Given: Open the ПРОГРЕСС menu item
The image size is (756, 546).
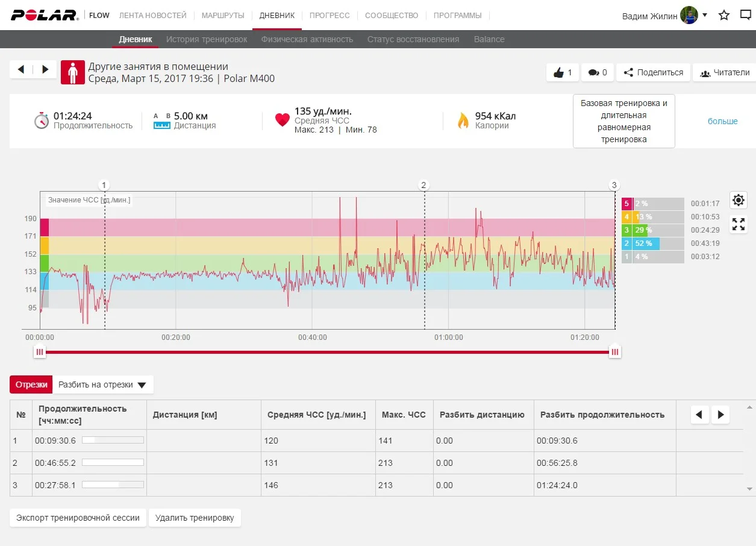Looking at the screenshot, I should point(330,15).
